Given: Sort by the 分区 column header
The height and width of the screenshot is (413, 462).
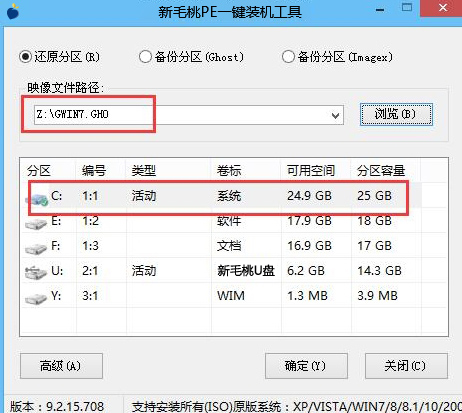Looking at the screenshot, I should (x=39, y=171).
